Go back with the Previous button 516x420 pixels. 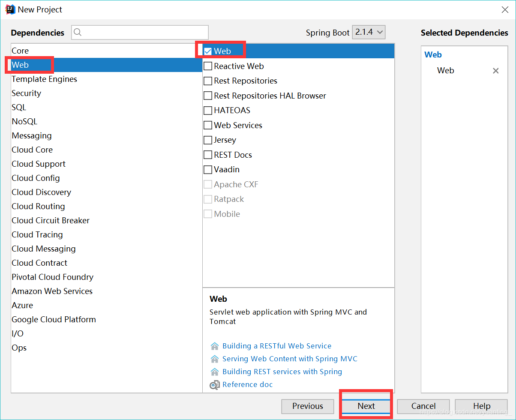click(x=308, y=406)
